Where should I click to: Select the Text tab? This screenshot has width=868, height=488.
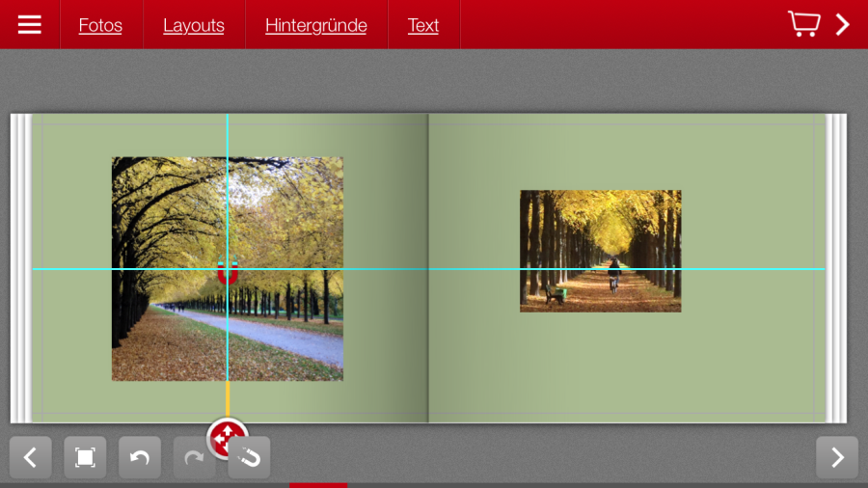coord(423,25)
